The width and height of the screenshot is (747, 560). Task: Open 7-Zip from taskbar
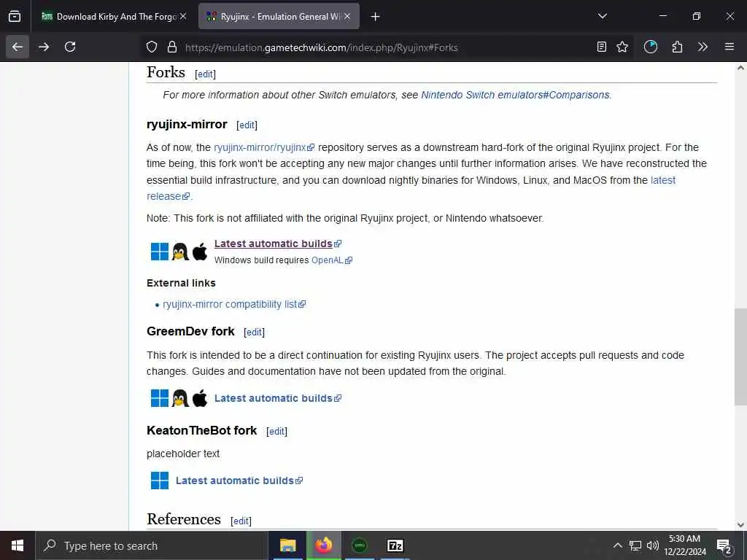coord(395,545)
